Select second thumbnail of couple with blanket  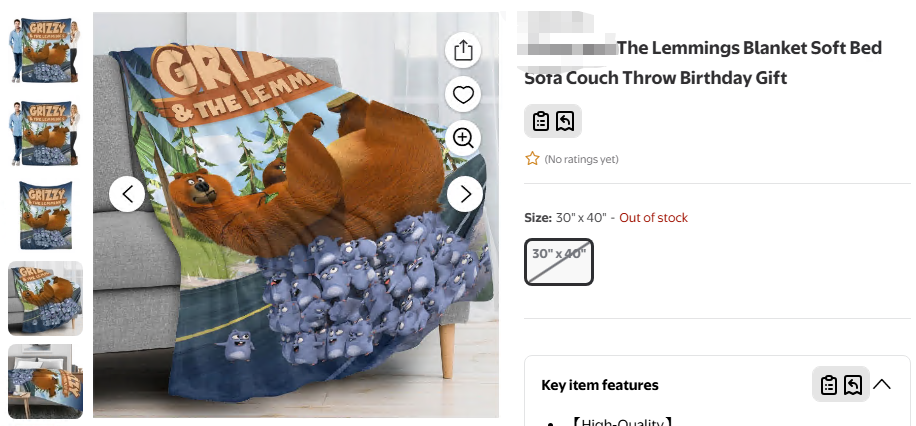pyautogui.click(x=45, y=133)
